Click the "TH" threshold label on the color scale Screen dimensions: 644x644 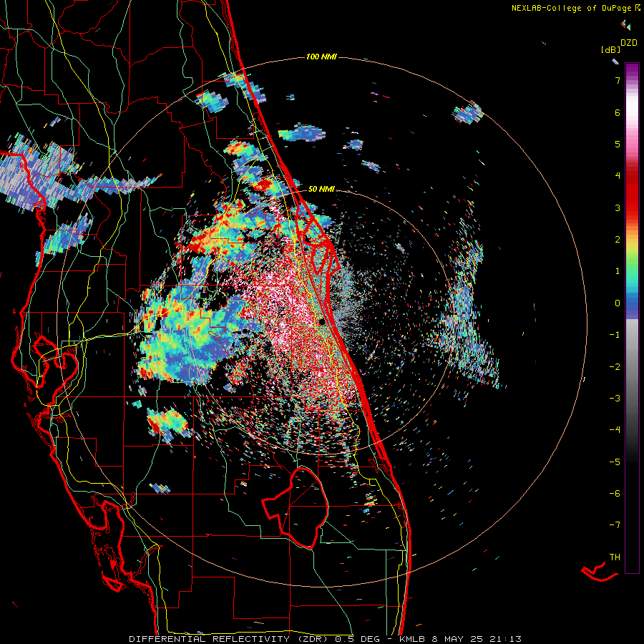coord(615,557)
